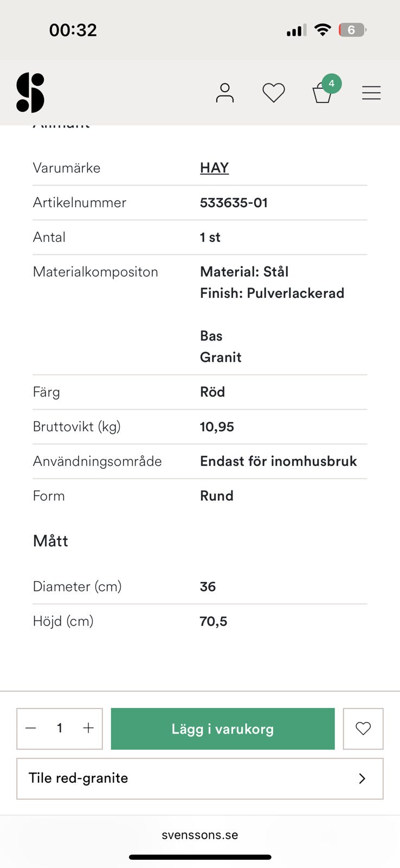Tap the Svenssons logo
The image size is (400, 868).
coord(30,93)
